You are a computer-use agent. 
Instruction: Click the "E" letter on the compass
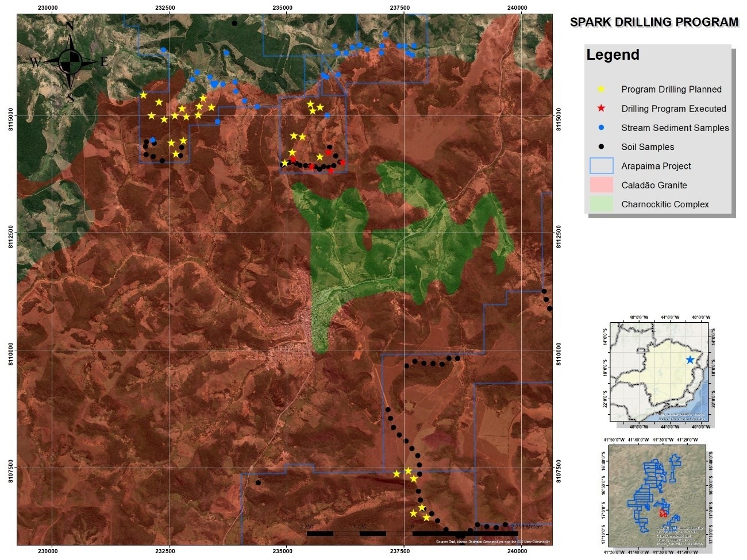[104, 61]
